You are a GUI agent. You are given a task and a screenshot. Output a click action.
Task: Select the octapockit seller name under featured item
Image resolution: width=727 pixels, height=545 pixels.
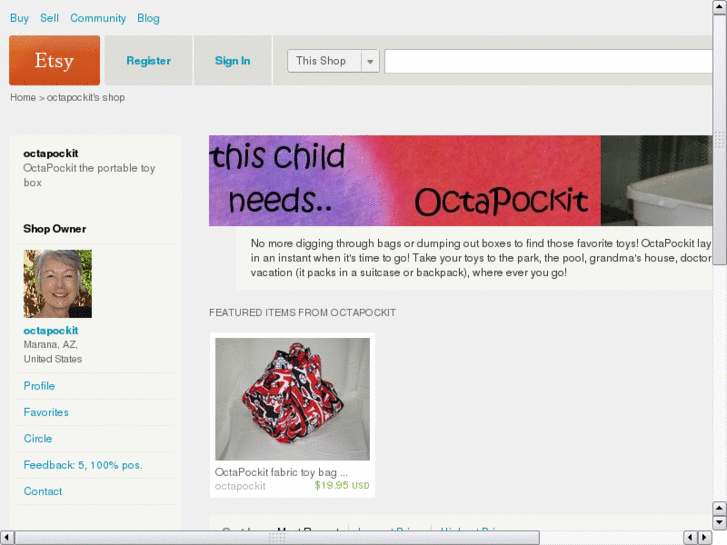(240, 486)
